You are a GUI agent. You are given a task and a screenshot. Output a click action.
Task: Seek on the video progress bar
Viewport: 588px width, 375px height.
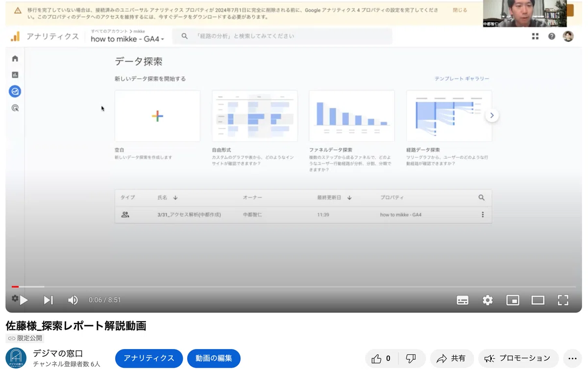click(294, 287)
